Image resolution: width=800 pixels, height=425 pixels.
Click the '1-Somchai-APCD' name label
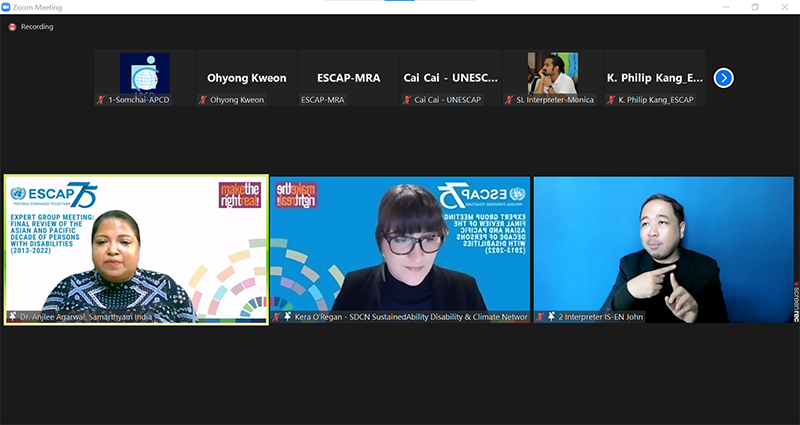coord(138,100)
